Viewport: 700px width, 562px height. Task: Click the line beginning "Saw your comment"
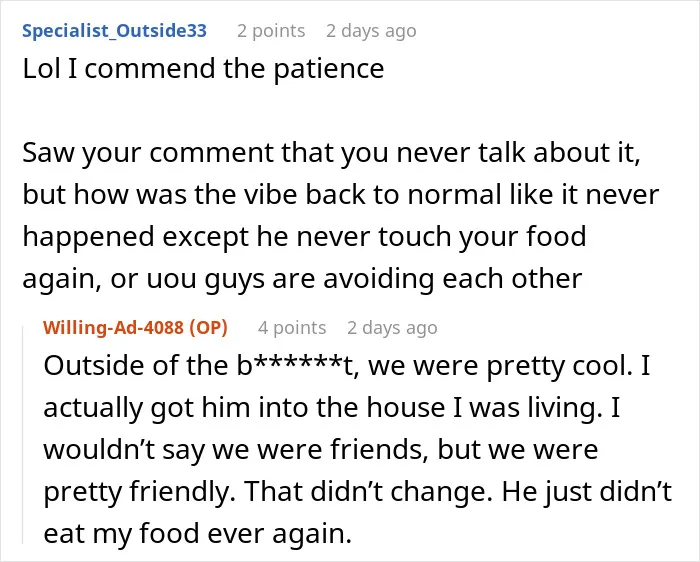331,152
